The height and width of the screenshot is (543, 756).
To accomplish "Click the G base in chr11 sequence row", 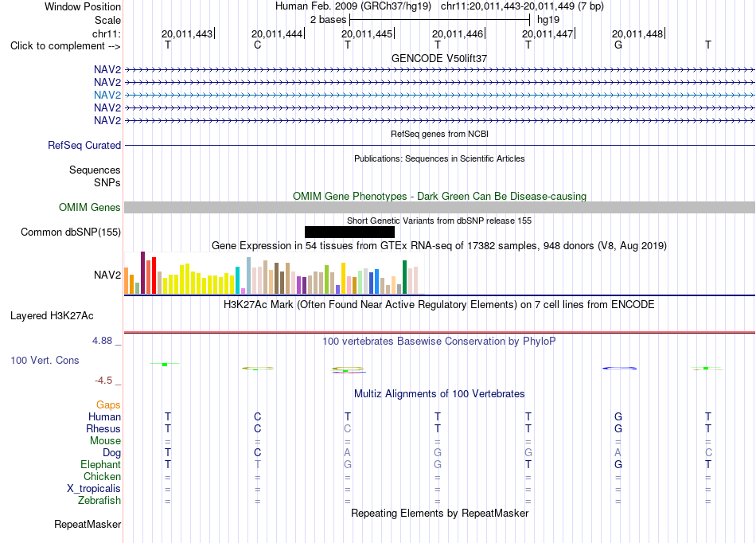I will pyautogui.click(x=618, y=45).
